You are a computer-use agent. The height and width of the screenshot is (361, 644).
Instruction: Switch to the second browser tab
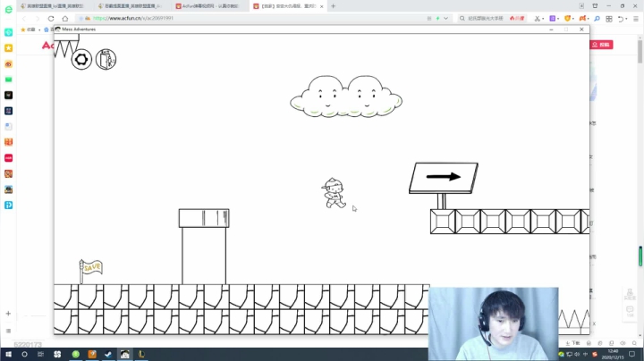[131, 6]
